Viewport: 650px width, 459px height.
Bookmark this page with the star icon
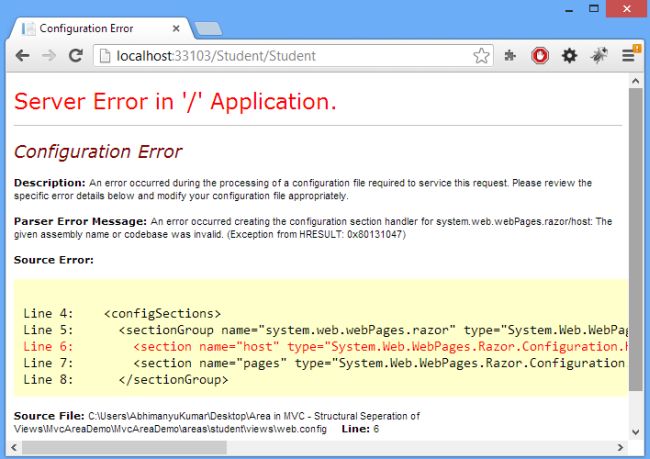point(481,56)
